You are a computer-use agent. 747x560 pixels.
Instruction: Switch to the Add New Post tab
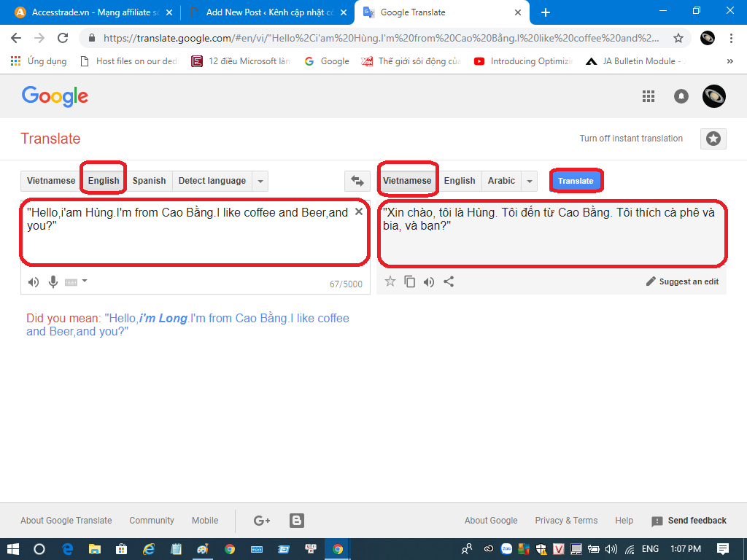(x=263, y=12)
